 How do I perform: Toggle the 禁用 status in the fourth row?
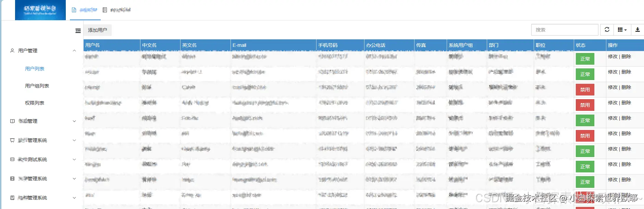pos(585,105)
